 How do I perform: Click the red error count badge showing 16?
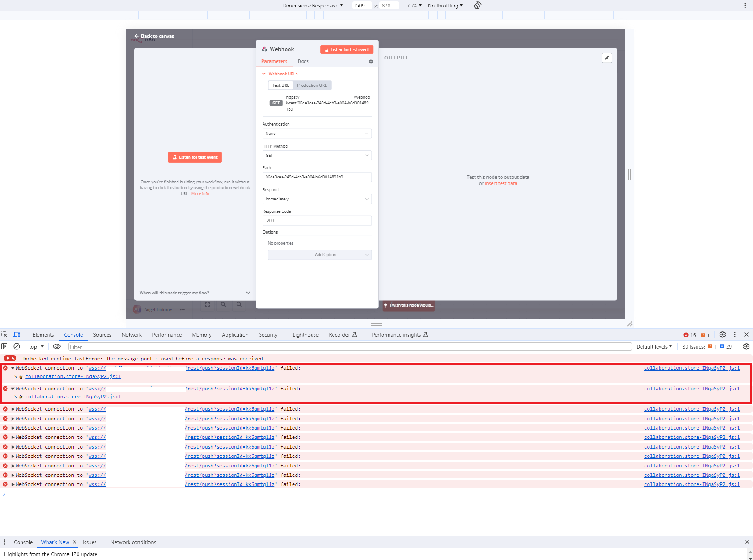(690, 335)
